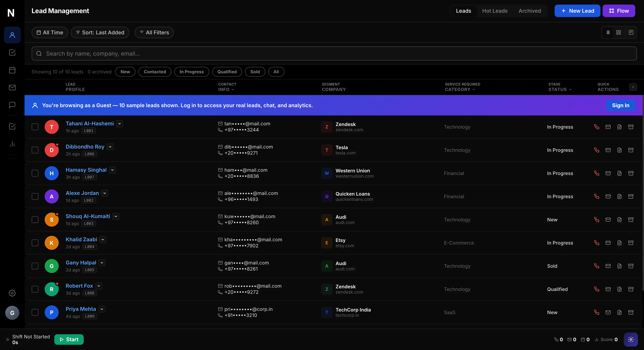Archive the Priya Mehta lead
This screenshot has height=350, width=644.
[x=631, y=312]
